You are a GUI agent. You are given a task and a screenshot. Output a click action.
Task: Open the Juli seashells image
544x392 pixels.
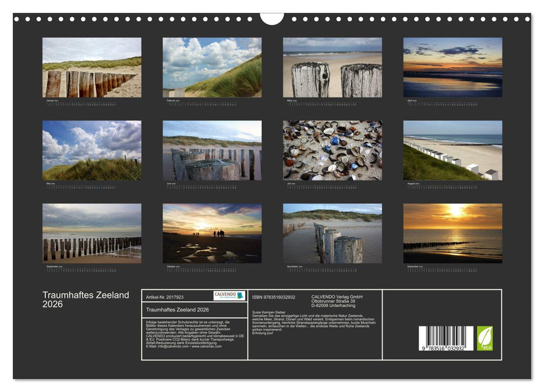[x=331, y=148]
